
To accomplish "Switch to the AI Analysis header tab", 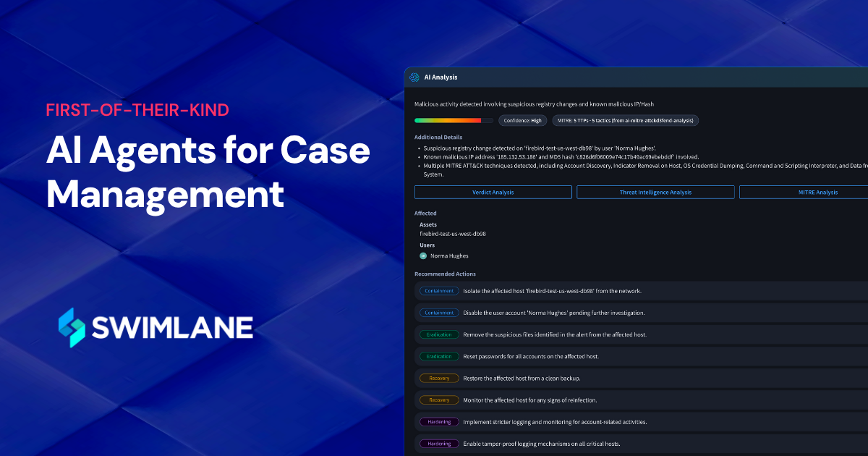I will 442,77.
